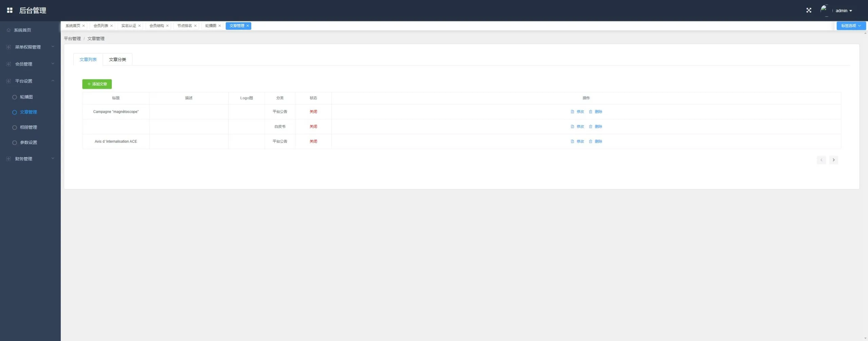Open the 文章分类 tab
The width and height of the screenshot is (868, 341).
click(x=118, y=60)
